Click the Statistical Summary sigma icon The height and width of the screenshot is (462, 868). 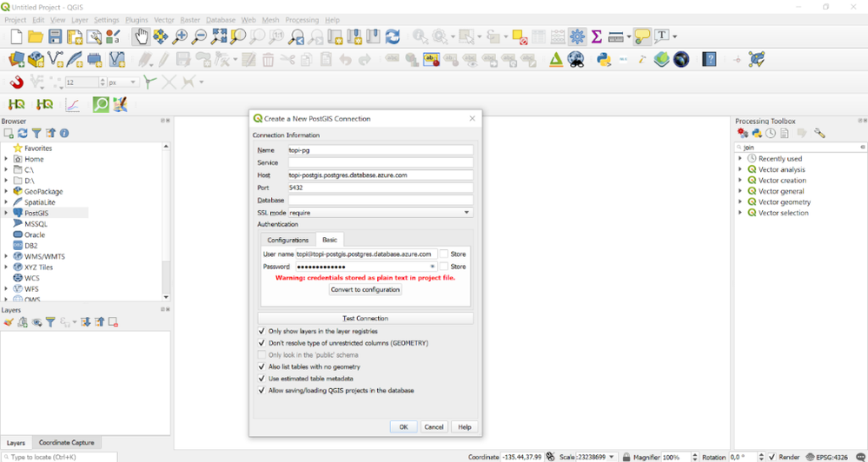click(x=596, y=37)
